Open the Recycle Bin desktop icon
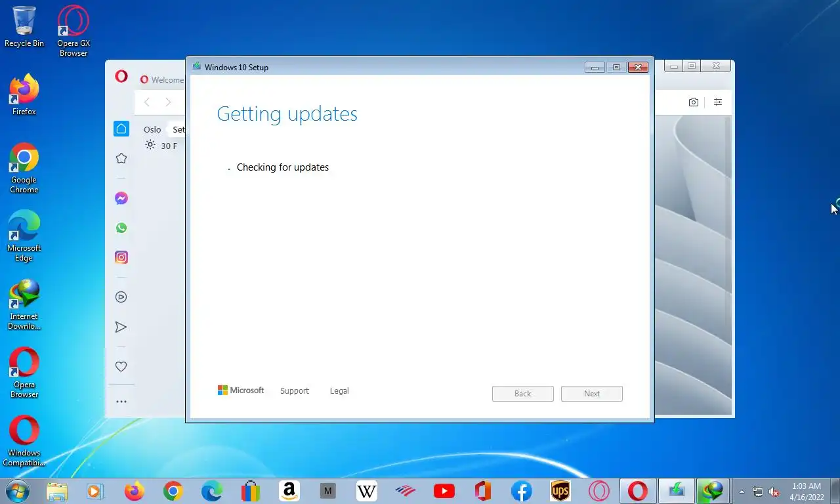This screenshot has width=840, height=504. point(24,27)
